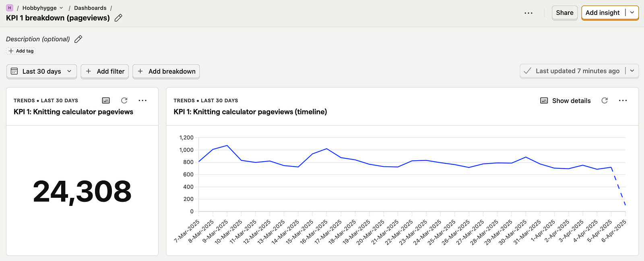The image size is (644, 261).
Task: Click the 16-Mar-2025 x-axis date label
Action: point(313,232)
